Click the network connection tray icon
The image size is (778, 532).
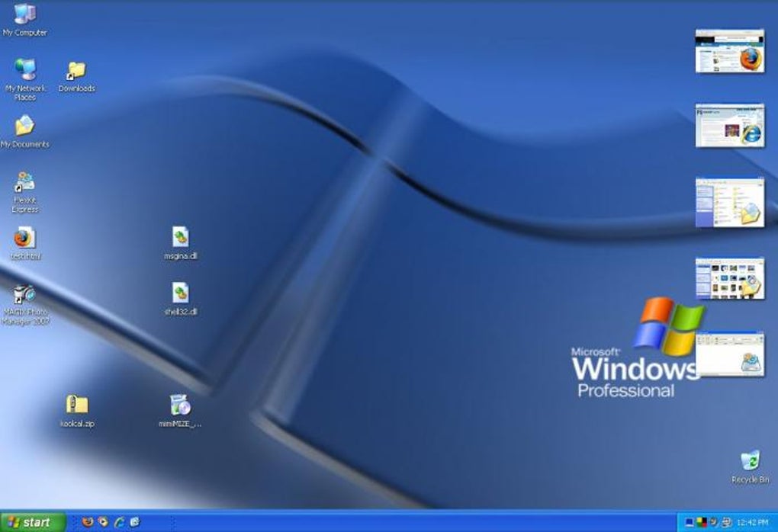726,522
